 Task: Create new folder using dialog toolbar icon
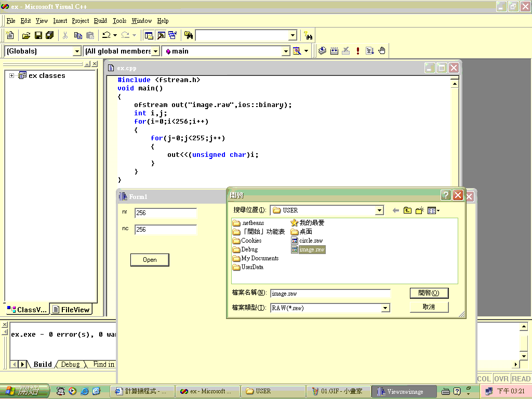tap(420, 210)
